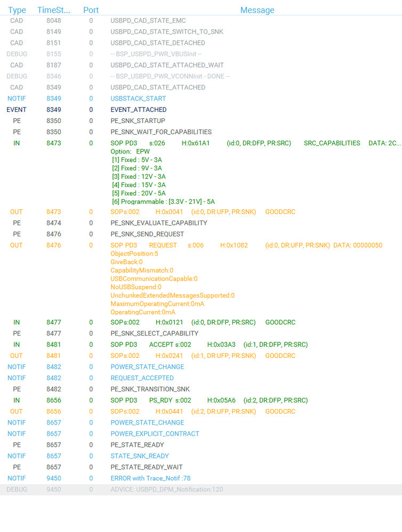Click the SRC_CAPABILITIES message text

[332, 143]
